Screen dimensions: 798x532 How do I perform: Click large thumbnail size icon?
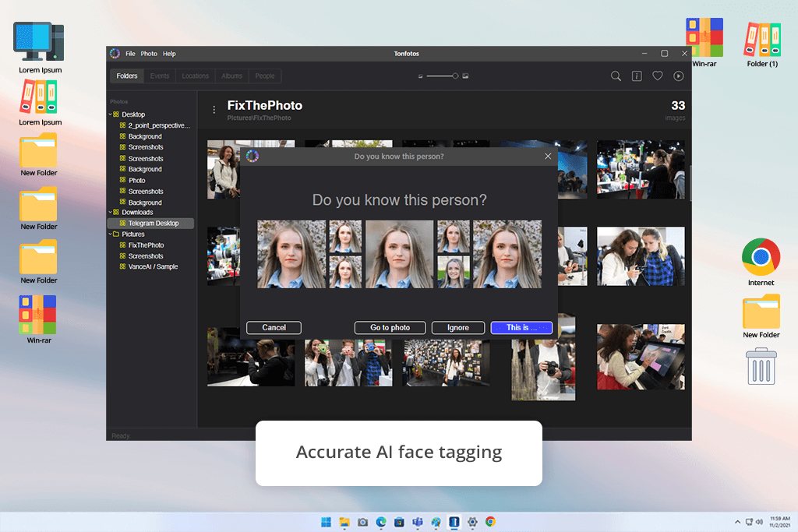[465, 76]
